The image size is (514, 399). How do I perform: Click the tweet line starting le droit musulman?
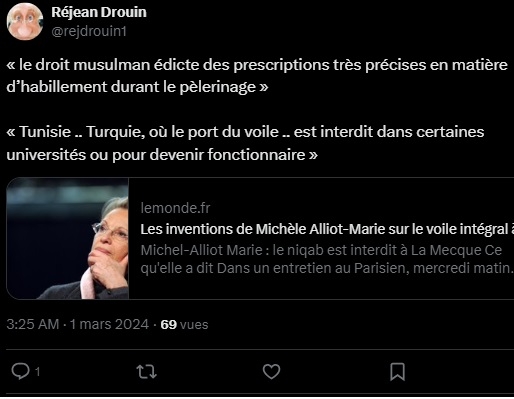pyautogui.click(x=257, y=65)
